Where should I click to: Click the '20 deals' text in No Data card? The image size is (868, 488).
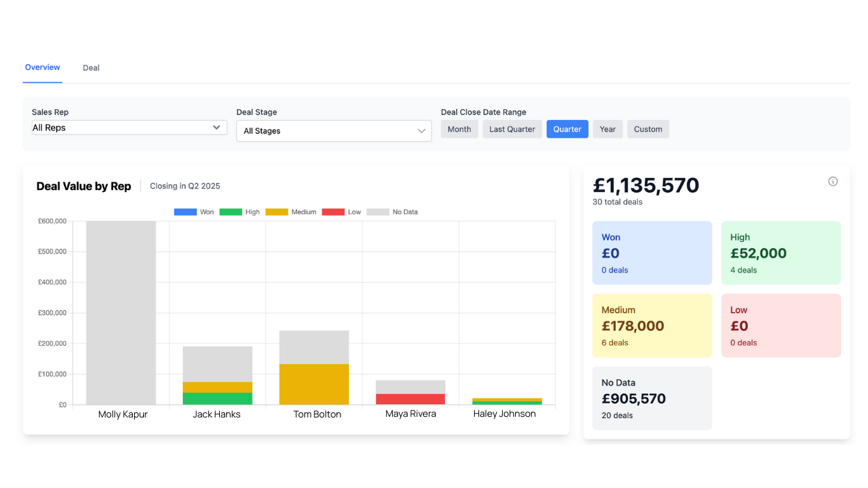617,416
